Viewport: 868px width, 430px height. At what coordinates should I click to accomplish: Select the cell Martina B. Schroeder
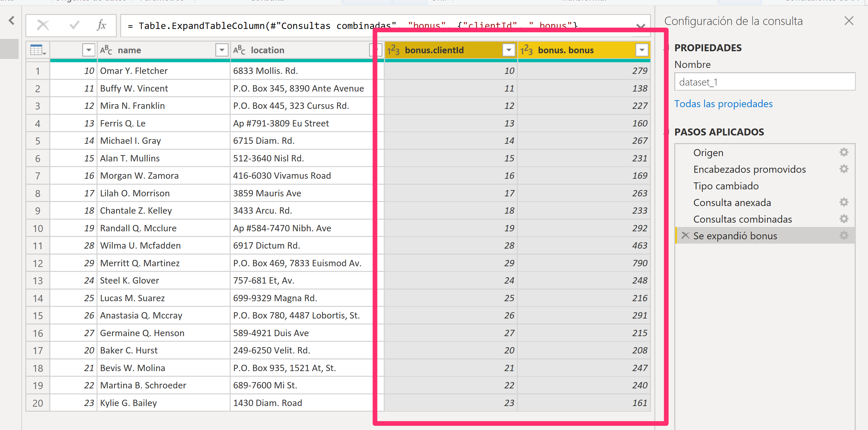point(163,385)
